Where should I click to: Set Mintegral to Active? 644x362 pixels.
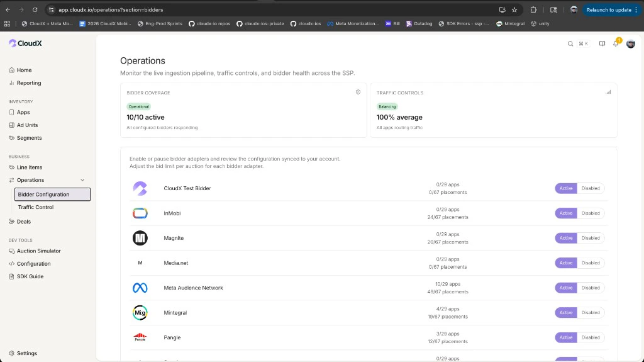[566, 313]
